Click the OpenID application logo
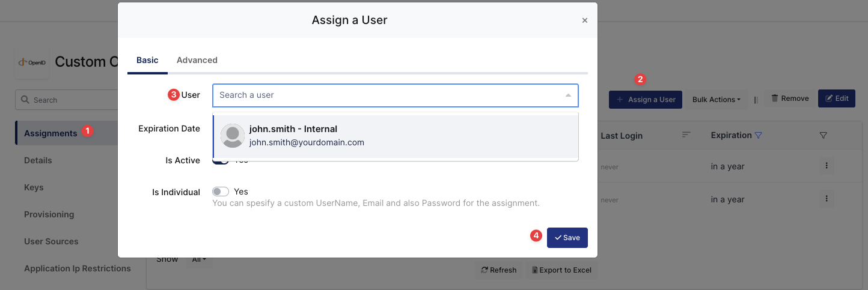The width and height of the screenshot is (868, 290). (32, 62)
